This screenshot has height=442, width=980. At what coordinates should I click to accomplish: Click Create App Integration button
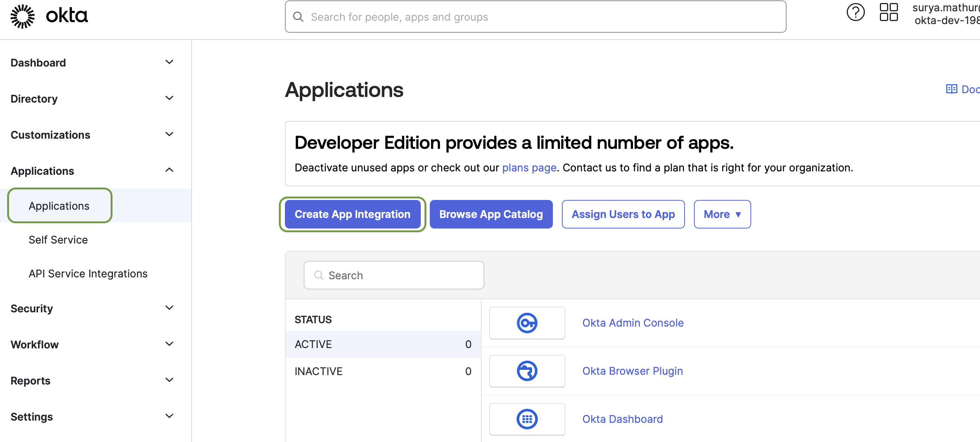pos(352,214)
